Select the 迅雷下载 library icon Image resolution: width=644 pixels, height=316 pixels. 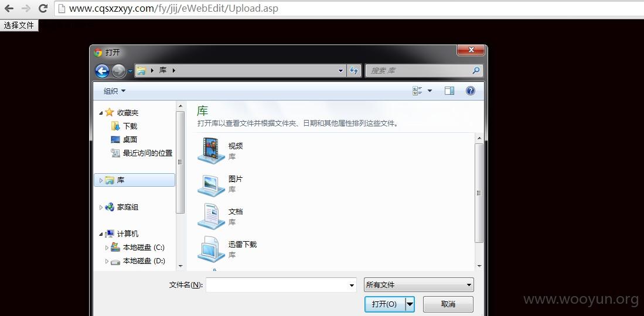[x=212, y=249]
